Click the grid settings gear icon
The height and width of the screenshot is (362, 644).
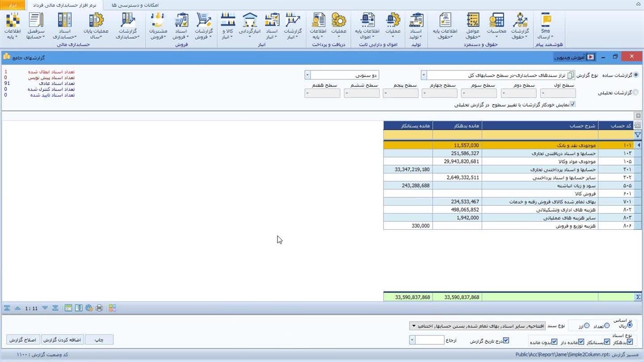point(637,125)
